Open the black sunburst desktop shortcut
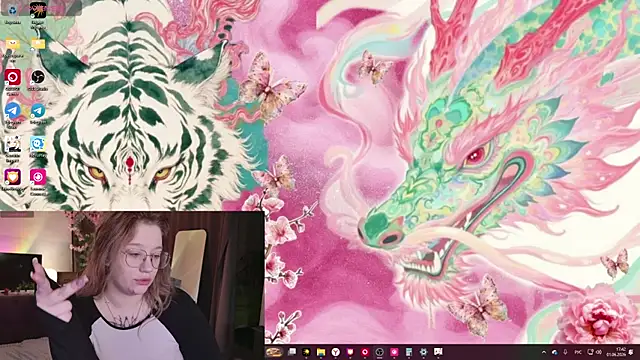The image size is (640, 360). (x=38, y=13)
